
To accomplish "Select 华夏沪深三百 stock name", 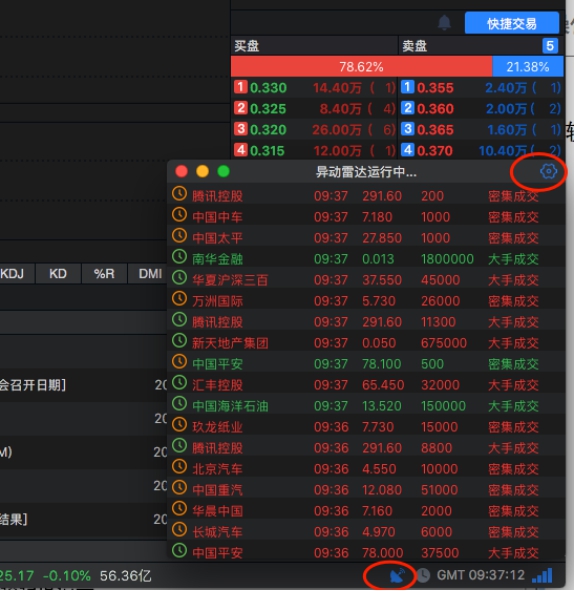I will (x=230, y=280).
